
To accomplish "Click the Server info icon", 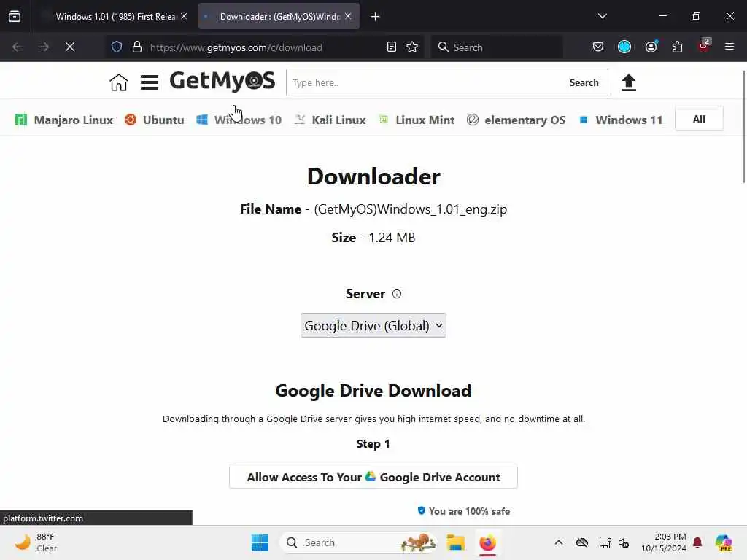I will 396,294.
